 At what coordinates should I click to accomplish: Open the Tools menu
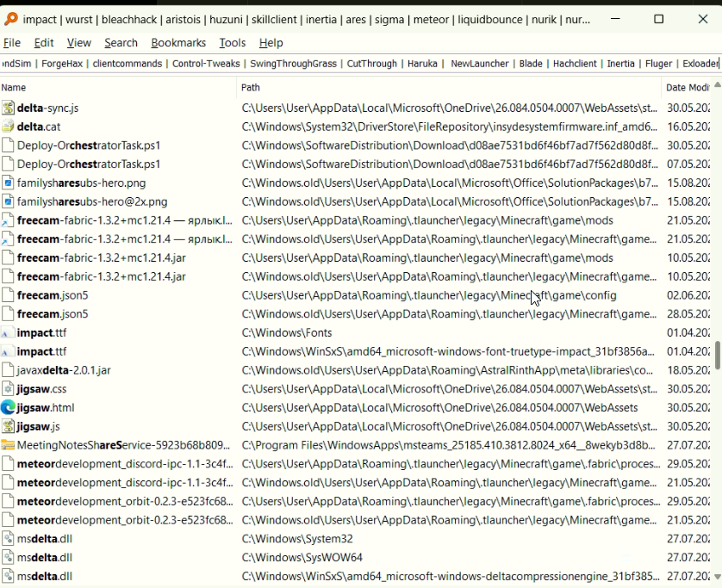point(232,43)
